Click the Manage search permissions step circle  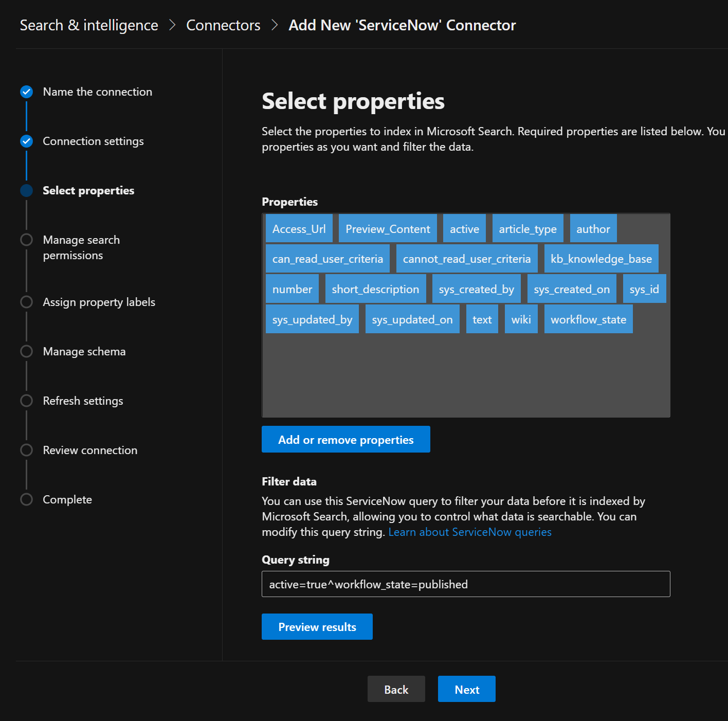pyautogui.click(x=26, y=240)
